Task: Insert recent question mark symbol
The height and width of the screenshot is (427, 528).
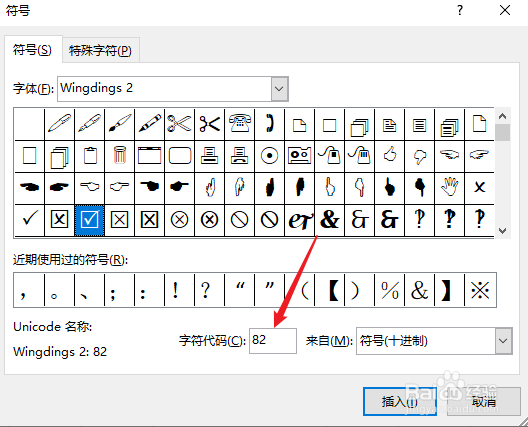Action: click(x=209, y=290)
